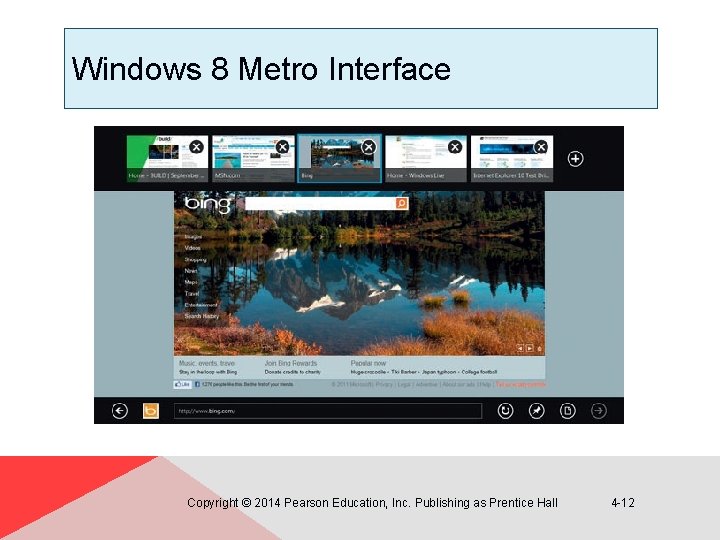Open Stay in the loop with Bing link
Viewport: 720px width, 540px height.
point(208,372)
